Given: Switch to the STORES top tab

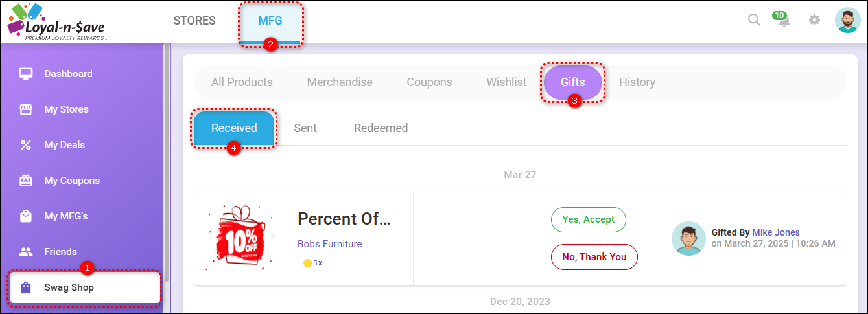Looking at the screenshot, I should [x=194, y=21].
